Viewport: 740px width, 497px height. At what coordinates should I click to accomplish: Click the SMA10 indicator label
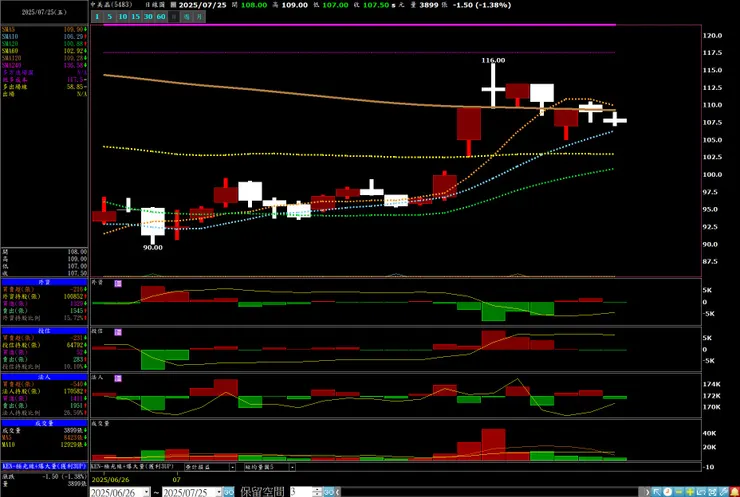pyautogui.click(x=10, y=36)
